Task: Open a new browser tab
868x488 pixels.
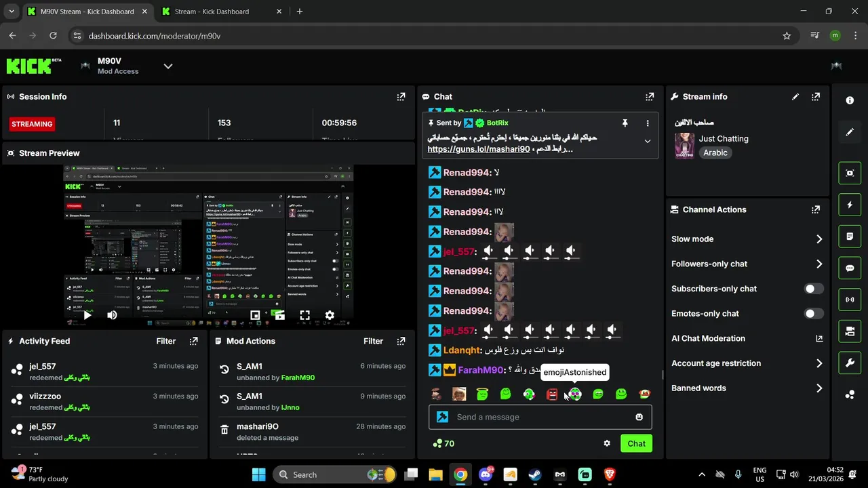Action: [300, 12]
